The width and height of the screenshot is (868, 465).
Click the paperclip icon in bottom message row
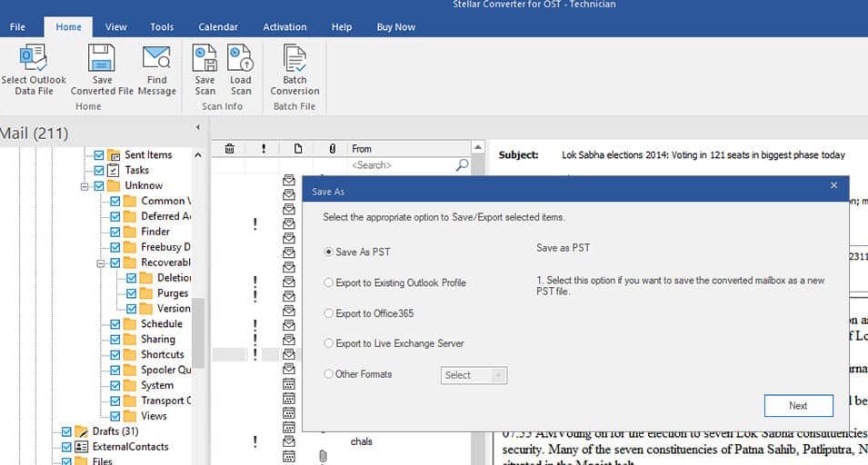(x=323, y=456)
